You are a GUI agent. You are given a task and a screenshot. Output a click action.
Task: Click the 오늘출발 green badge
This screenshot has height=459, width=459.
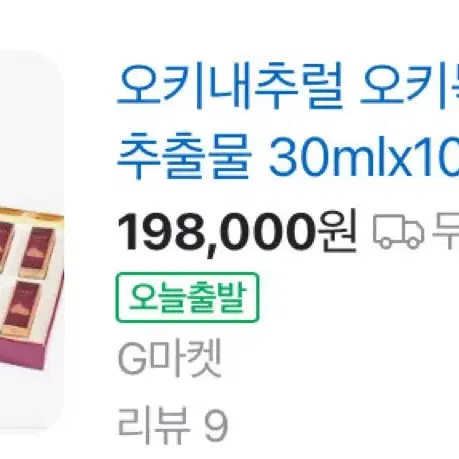click(x=187, y=297)
